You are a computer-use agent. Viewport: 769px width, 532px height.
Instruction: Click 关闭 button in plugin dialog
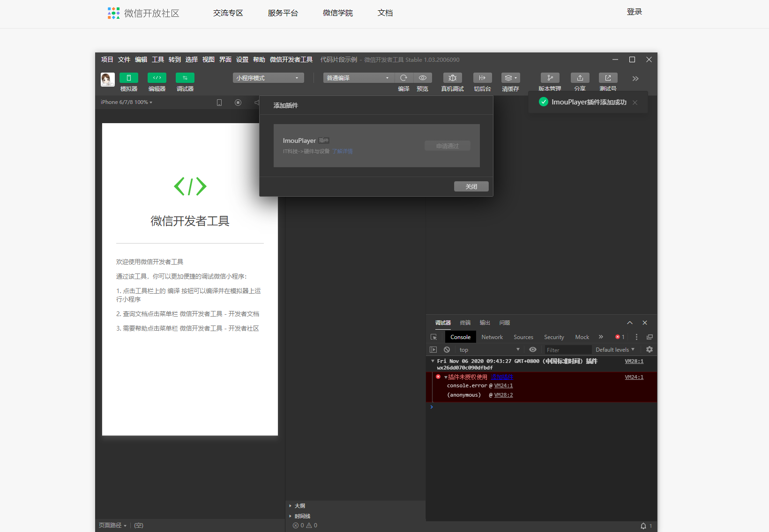coord(471,186)
